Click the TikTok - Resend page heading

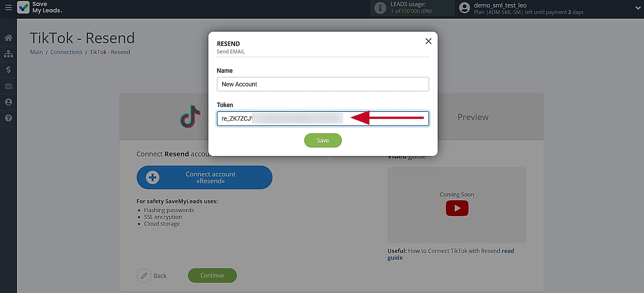click(x=82, y=38)
